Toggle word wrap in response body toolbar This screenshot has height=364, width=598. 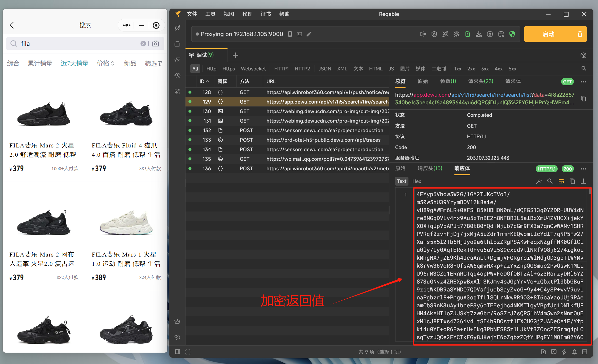tap(561, 181)
